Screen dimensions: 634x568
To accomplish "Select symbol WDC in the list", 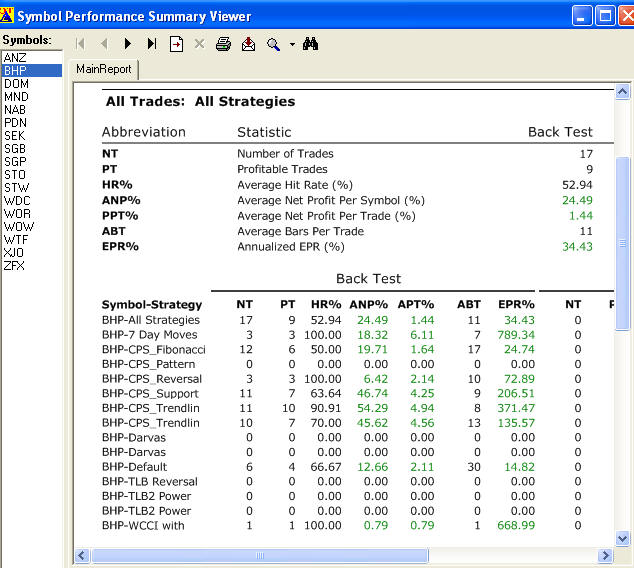I will [x=32, y=201].
